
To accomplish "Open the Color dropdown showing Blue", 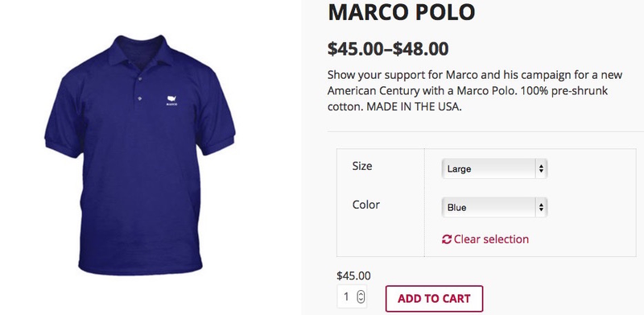I will pos(494,207).
